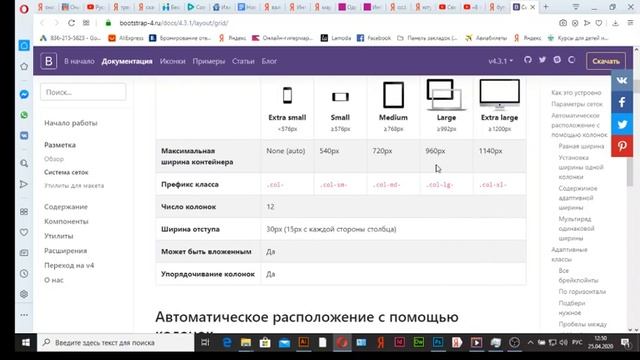640x360 pixels.
Task: Open 'Документация' in the navbar
Action: pos(127,61)
